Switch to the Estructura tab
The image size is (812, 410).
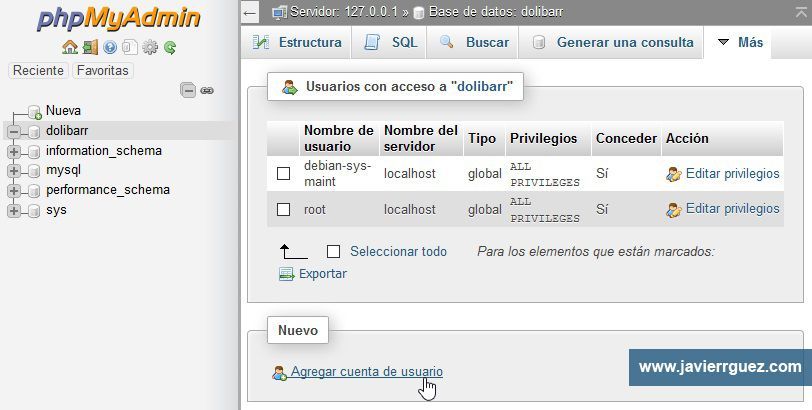pyautogui.click(x=297, y=42)
